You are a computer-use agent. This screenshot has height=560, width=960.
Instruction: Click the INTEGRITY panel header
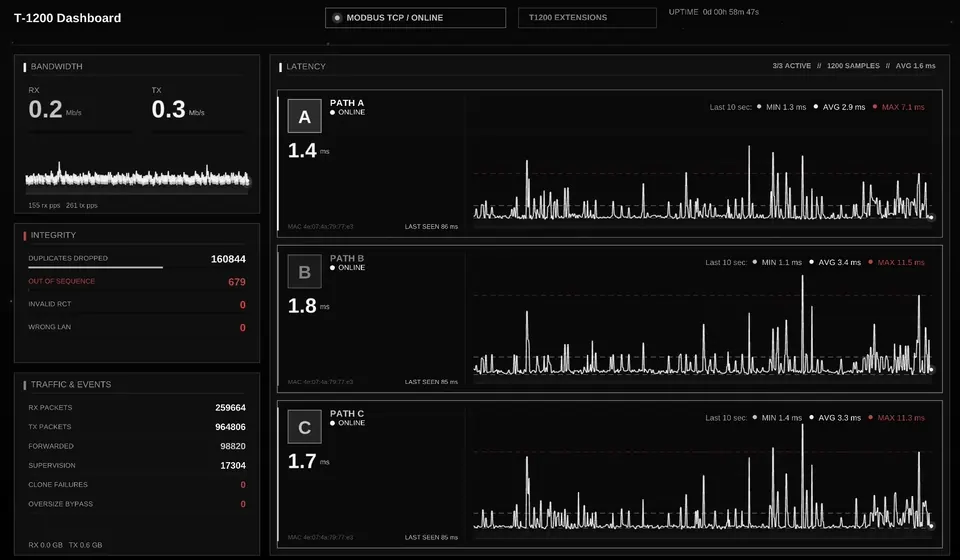[53, 236]
